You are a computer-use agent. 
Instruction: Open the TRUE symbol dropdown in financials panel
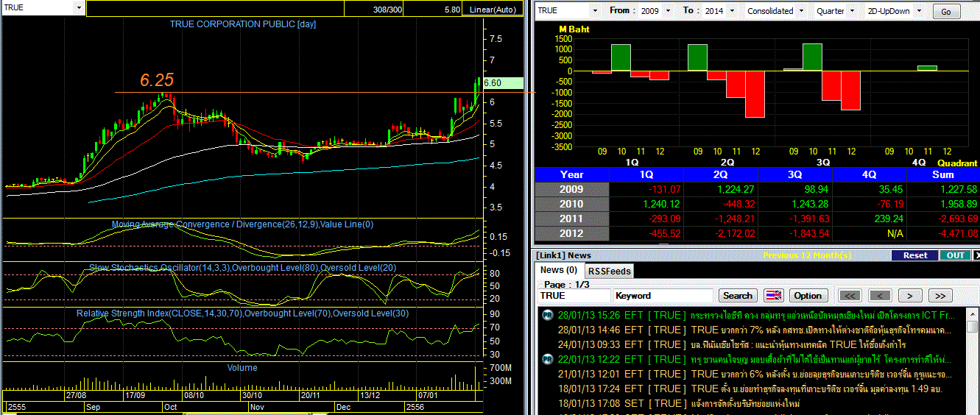tap(595, 11)
